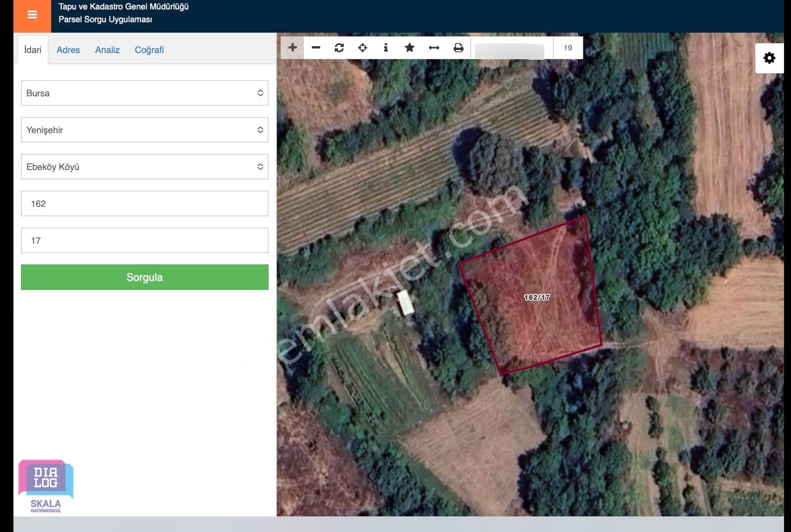Click the star favorites icon
This screenshot has width=791, height=532.
pyautogui.click(x=409, y=47)
